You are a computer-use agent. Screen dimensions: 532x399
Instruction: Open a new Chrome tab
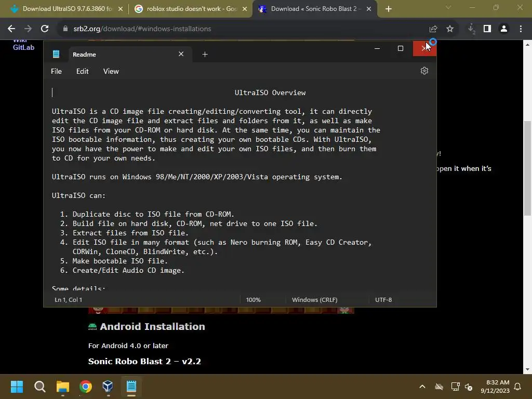coord(389,9)
